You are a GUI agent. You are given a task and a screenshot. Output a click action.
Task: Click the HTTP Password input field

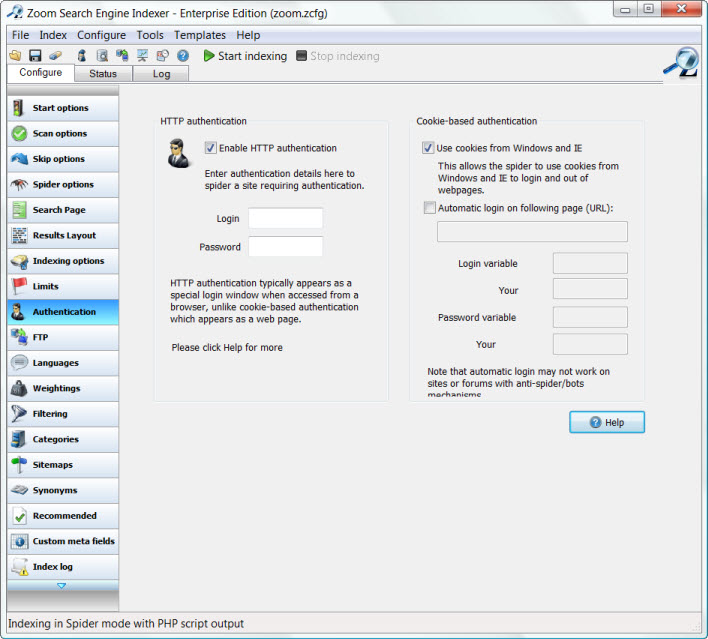click(x=285, y=247)
